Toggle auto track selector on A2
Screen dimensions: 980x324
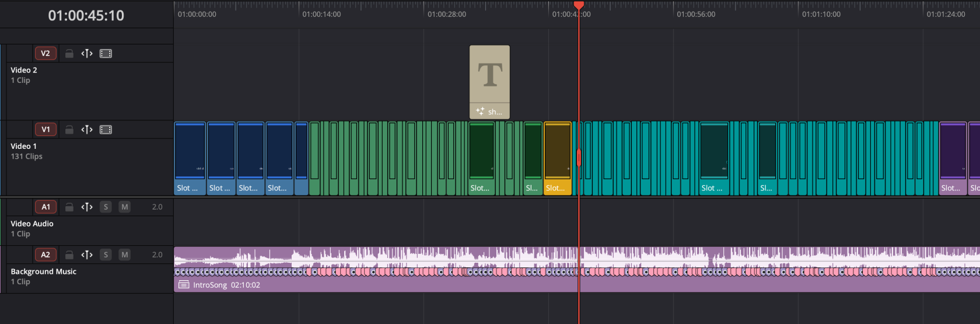[87, 255]
